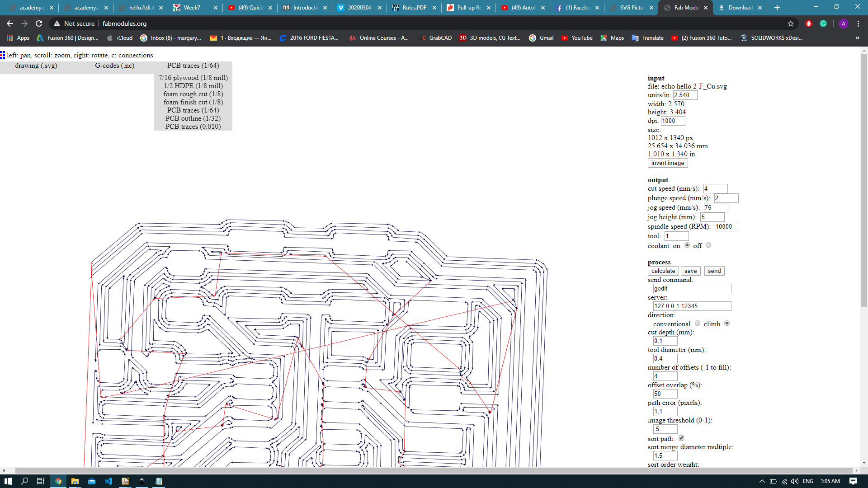The image size is (868, 488).
Task: Click the Wi-Fi network tray icon
Action: [784, 481]
